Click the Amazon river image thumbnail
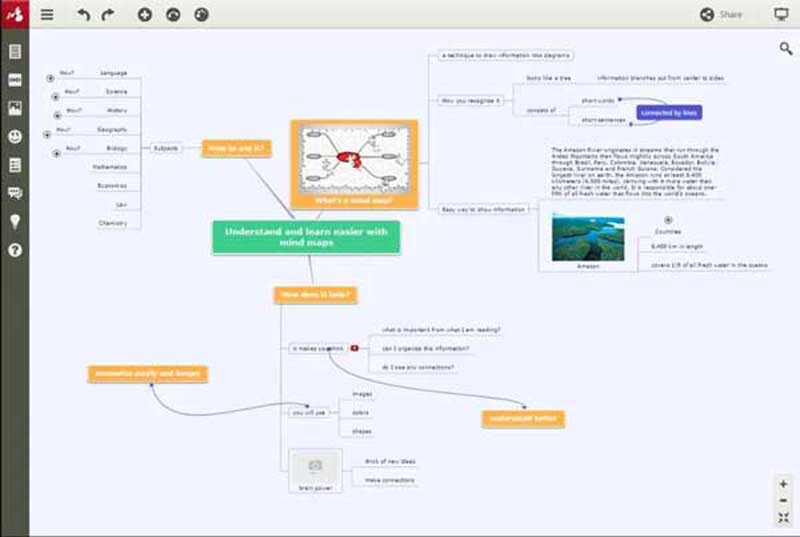Image resolution: width=800 pixels, height=537 pixels. (588, 238)
